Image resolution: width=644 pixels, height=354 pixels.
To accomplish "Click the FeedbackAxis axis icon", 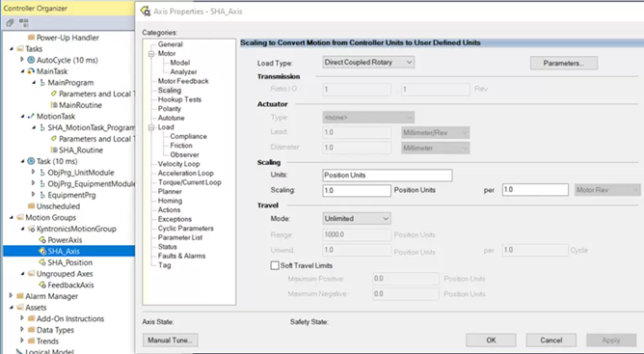I will [41, 285].
